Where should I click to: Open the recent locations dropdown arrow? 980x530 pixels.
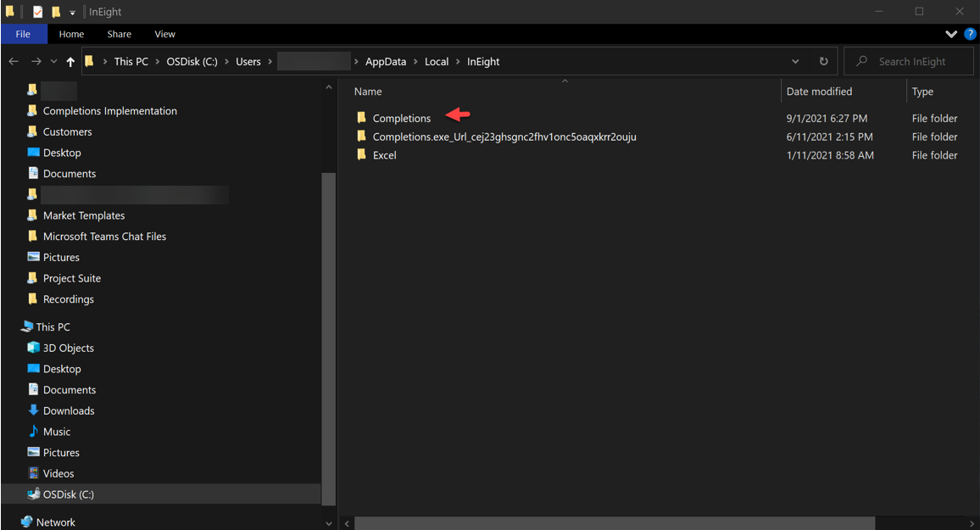click(x=54, y=62)
